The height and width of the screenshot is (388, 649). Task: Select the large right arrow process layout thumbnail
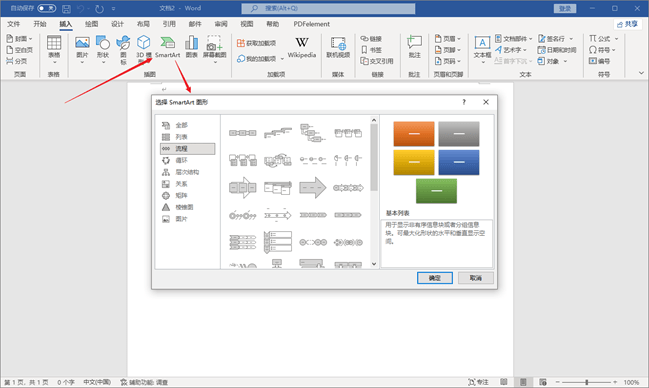(x=312, y=188)
